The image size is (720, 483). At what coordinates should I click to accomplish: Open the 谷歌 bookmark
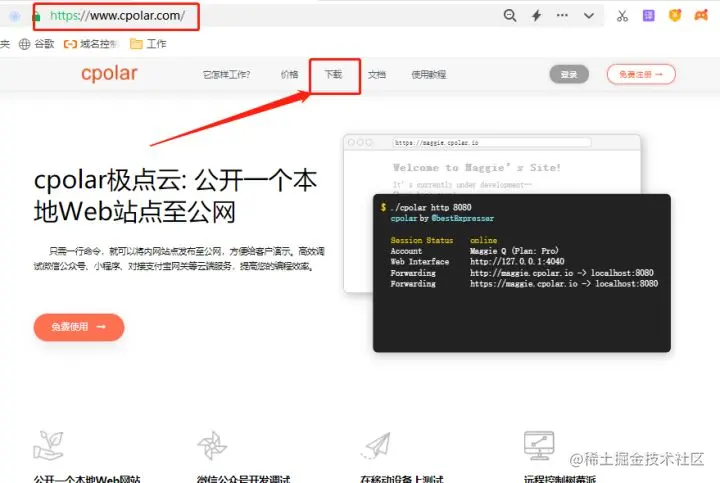point(36,44)
